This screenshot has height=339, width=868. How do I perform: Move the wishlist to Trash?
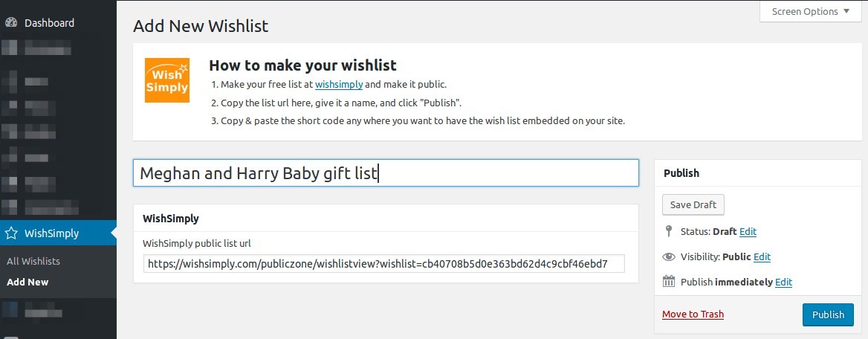pyautogui.click(x=693, y=314)
